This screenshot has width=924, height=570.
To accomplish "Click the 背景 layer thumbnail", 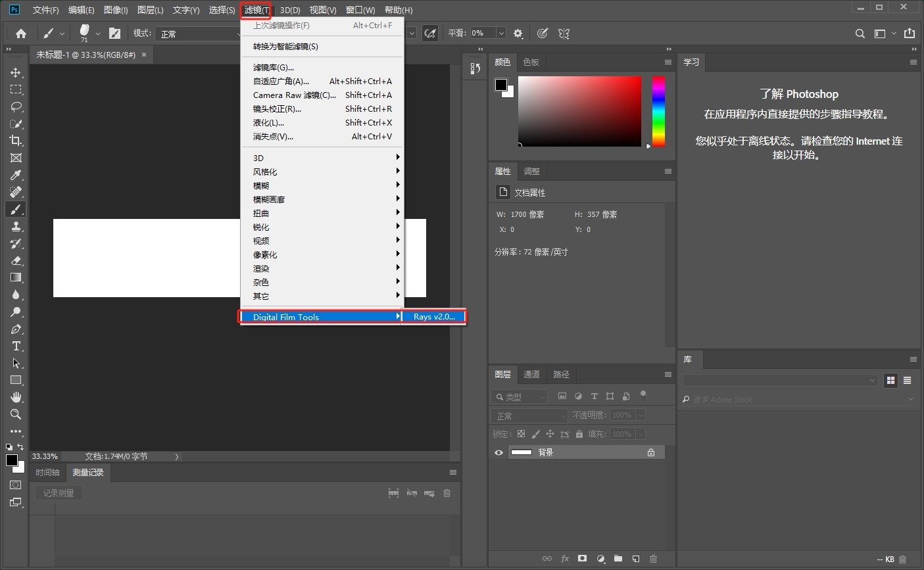I will click(522, 452).
